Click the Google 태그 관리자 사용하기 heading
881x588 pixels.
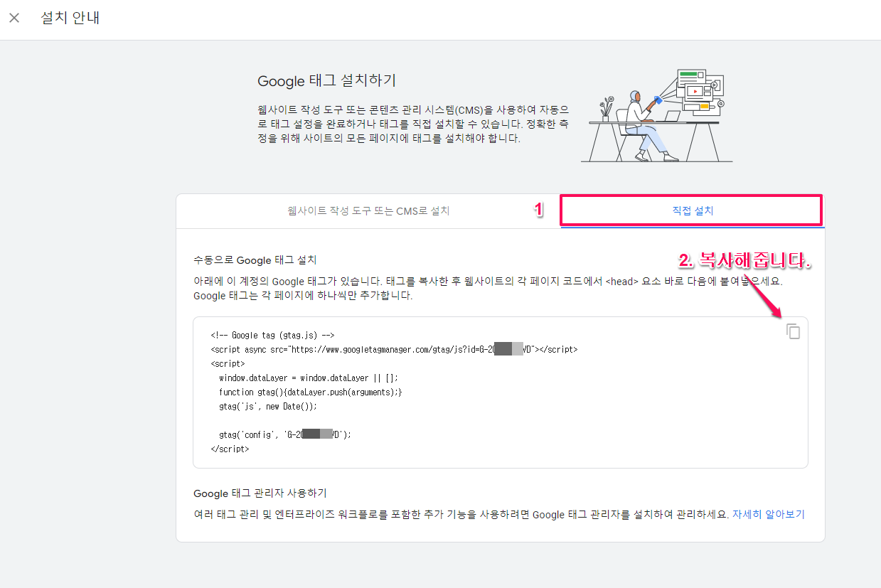click(260, 493)
